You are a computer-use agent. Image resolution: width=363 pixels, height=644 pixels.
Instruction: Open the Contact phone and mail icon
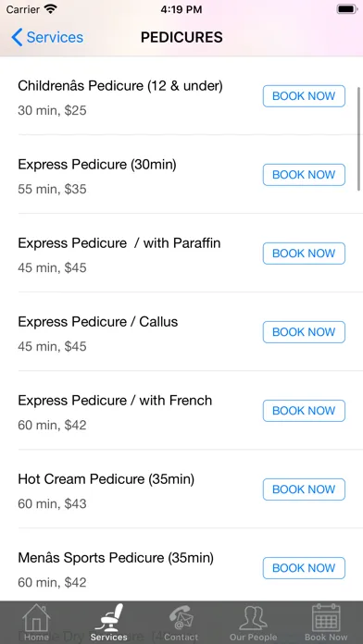point(181,617)
